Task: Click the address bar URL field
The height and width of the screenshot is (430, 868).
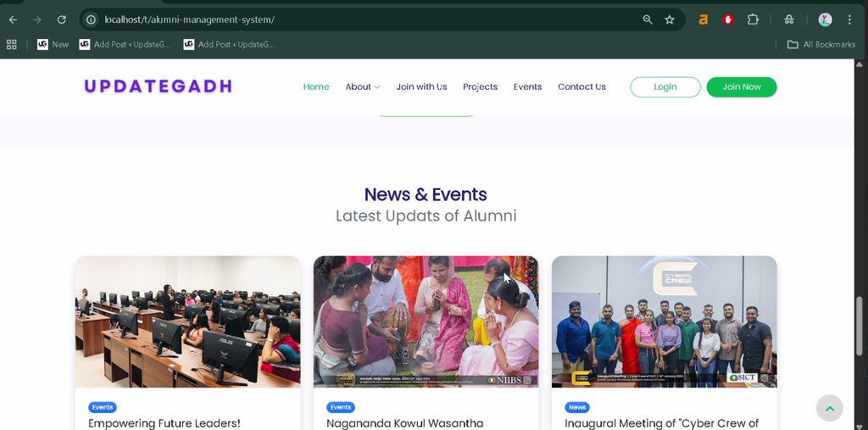Action: tap(365, 20)
